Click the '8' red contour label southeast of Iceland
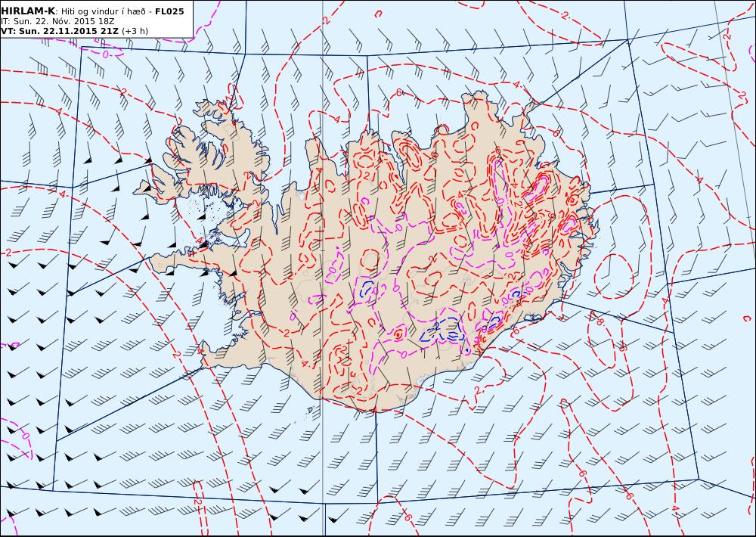 coord(600,321)
